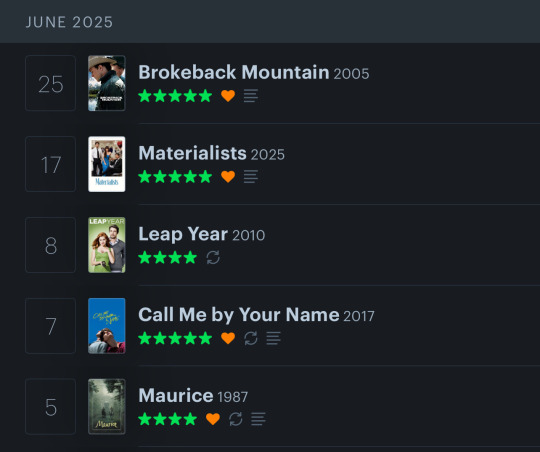Open the review icon for Materialists
The width and height of the screenshot is (540, 452).
[x=251, y=176]
